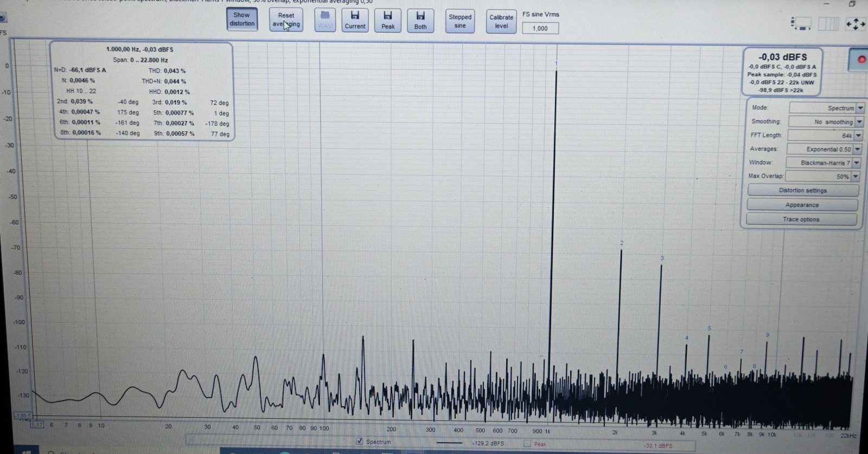Image resolution: width=868 pixels, height=454 pixels.
Task: Open Trace options
Action: click(x=801, y=219)
